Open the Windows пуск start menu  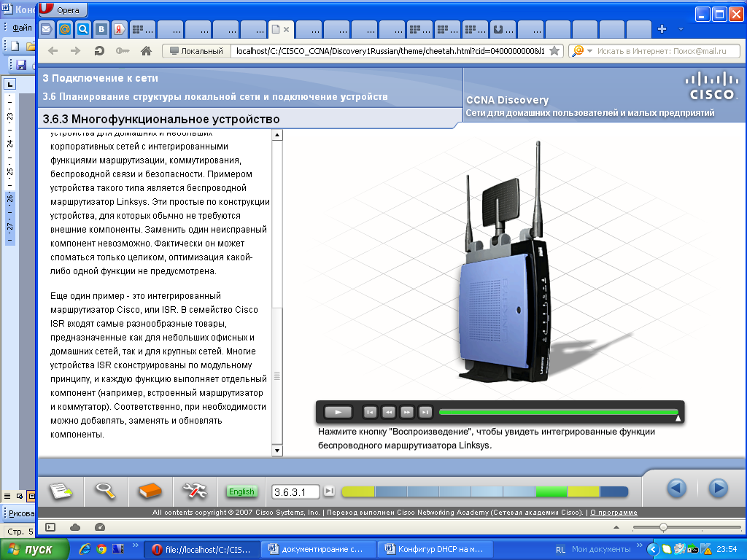(x=34, y=549)
